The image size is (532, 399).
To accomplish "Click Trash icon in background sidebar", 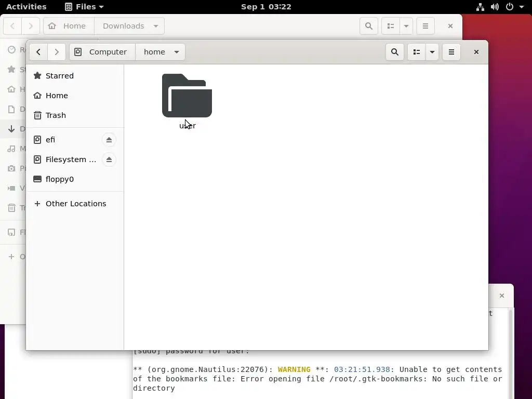I will [11, 208].
